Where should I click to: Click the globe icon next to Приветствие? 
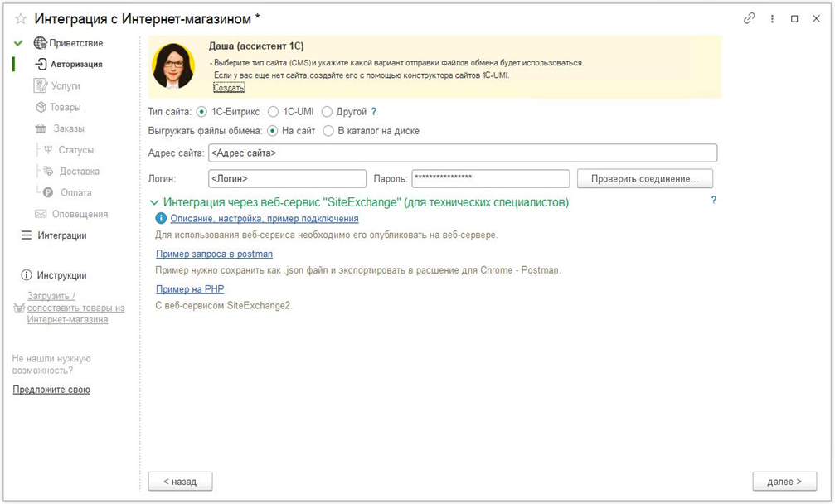pyautogui.click(x=40, y=43)
